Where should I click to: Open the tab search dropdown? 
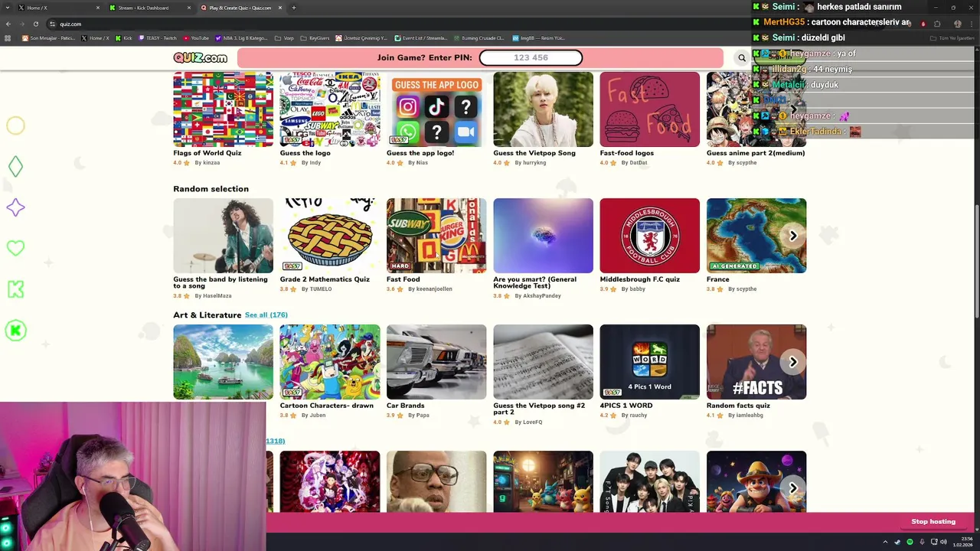[6, 8]
